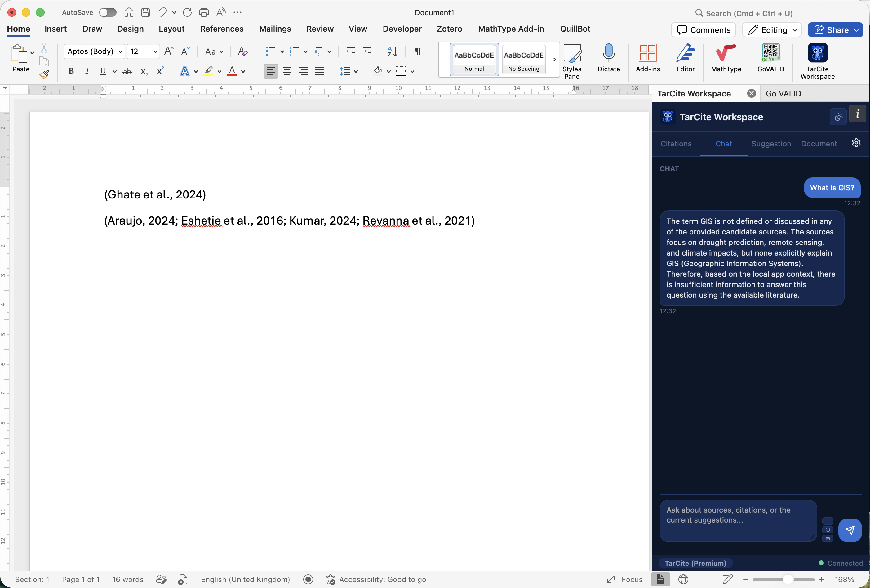Expand the numbering list dropdown arrow
Viewport: 870px width, 588px height.
305,52
